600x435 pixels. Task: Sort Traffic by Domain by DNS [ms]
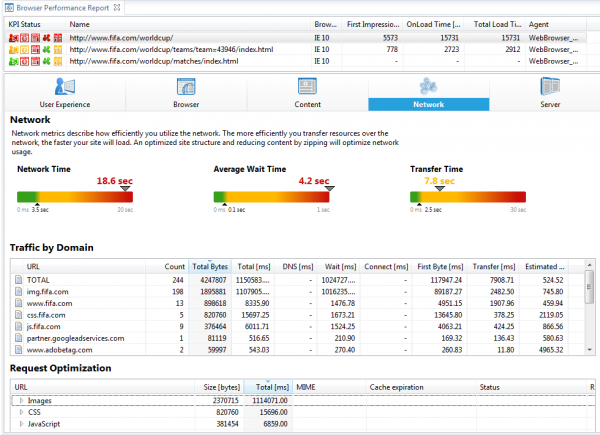298,267
